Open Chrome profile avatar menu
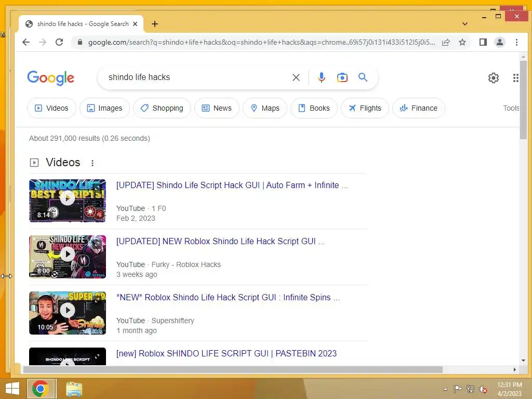This screenshot has height=399, width=532. click(x=500, y=42)
